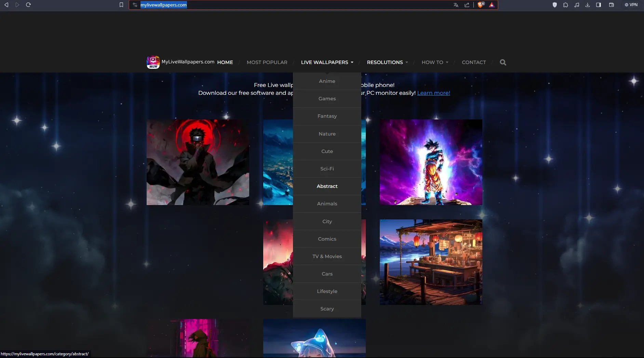The width and height of the screenshot is (644, 358).
Task: Open the Lifestyle category
Action: [327, 291]
